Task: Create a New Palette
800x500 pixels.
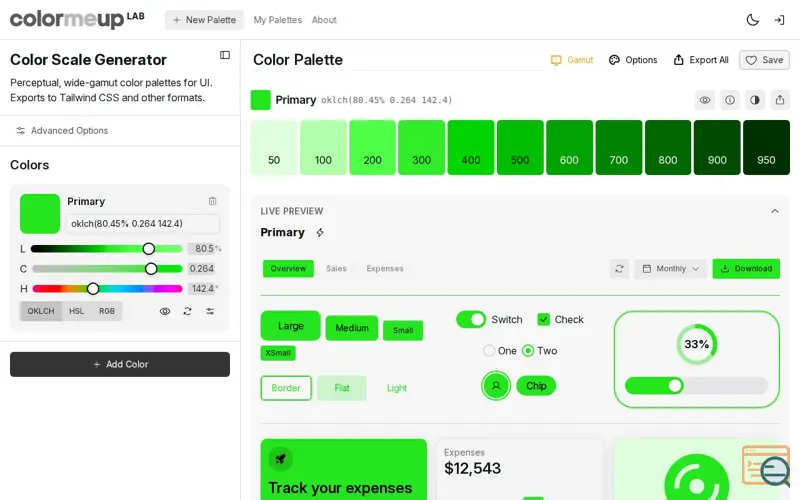Action: click(x=204, y=20)
